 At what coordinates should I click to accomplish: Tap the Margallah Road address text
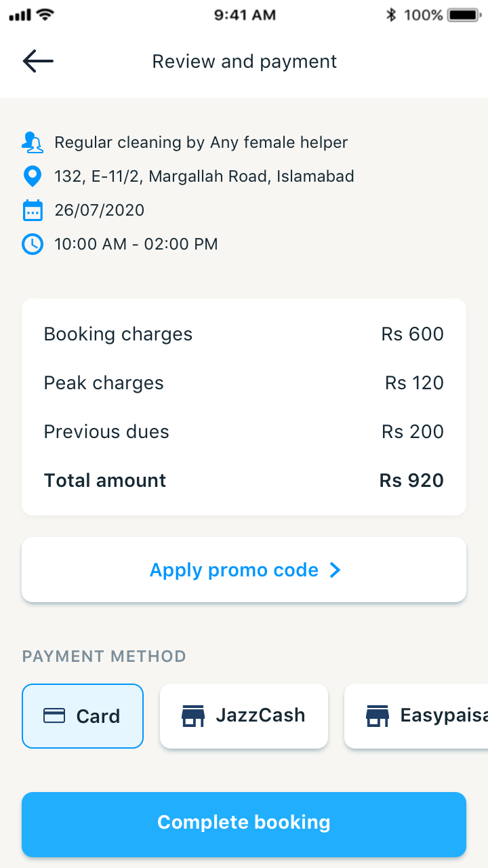click(204, 176)
